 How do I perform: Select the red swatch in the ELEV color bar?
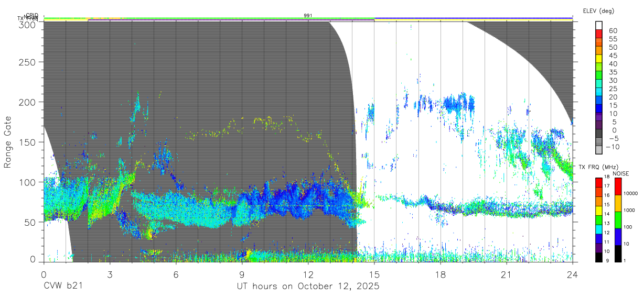coord(599,34)
